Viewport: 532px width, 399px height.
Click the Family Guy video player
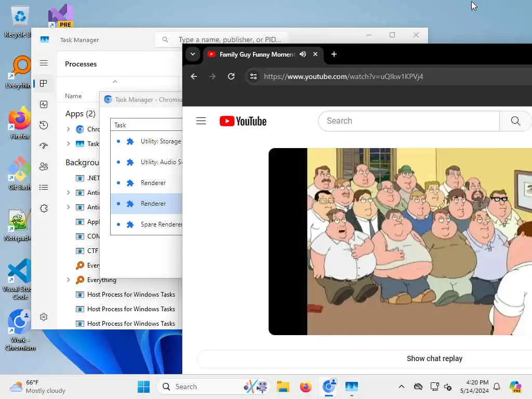(401, 242)
